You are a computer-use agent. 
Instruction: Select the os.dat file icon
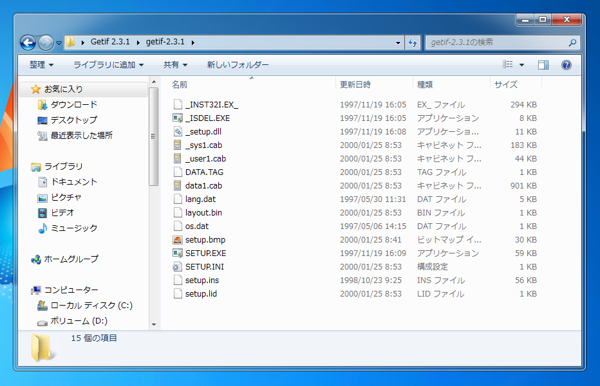click(x=178, y=226)
